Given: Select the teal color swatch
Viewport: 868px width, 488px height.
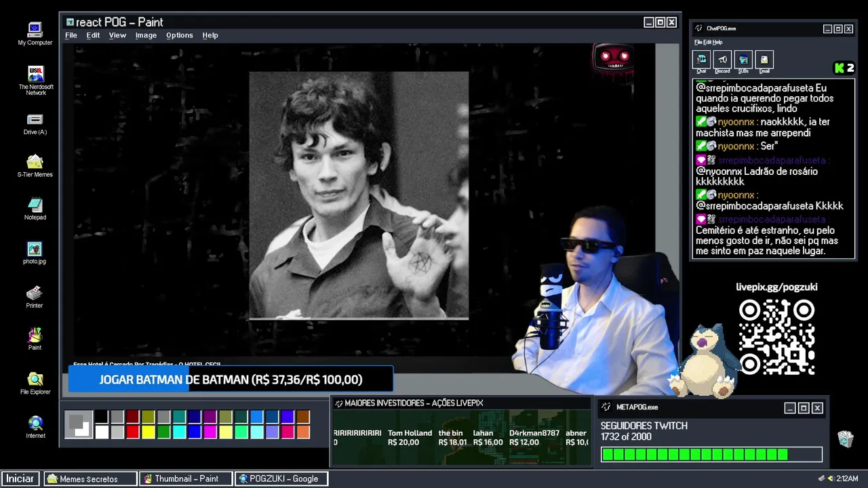Looking at the screenshot, I should pos(179,417).
